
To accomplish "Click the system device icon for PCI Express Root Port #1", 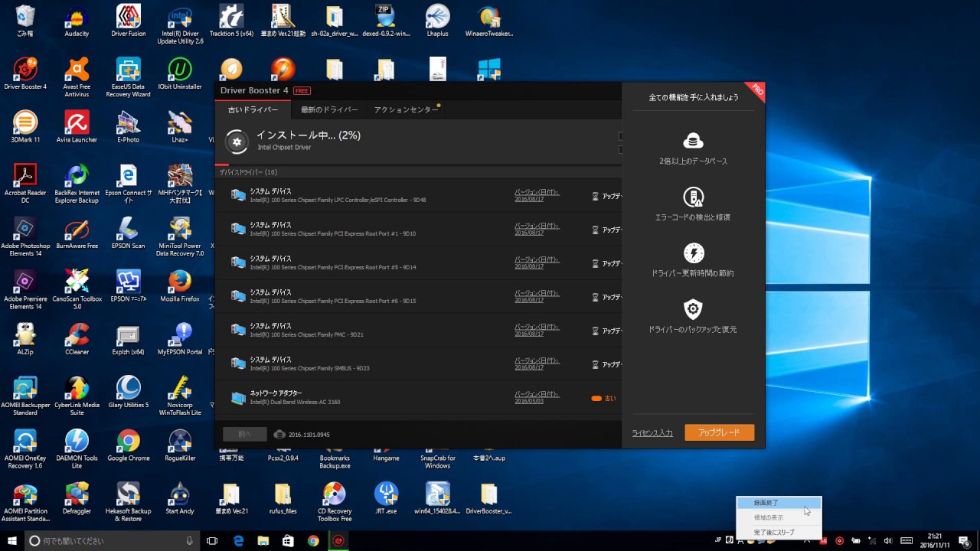I will (238, 229).
